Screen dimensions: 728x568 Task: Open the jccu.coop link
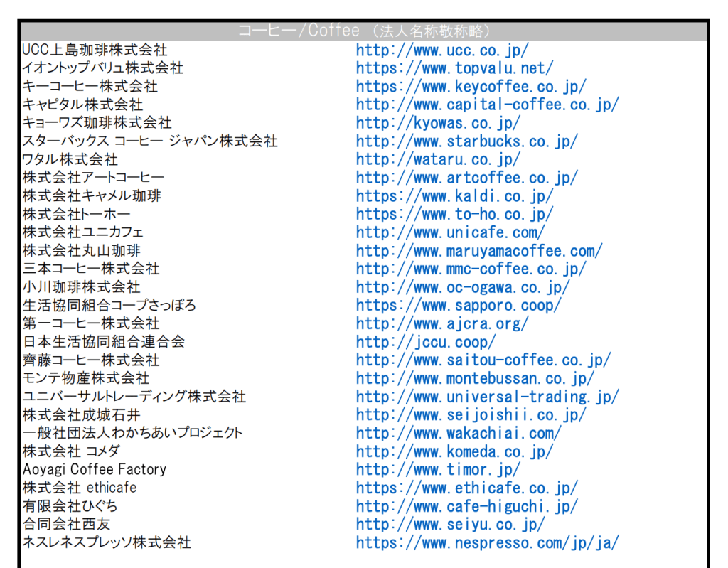[x=426, y=342]
